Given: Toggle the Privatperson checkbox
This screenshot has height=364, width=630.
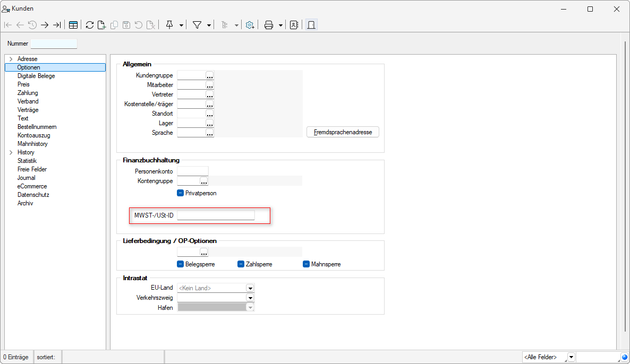Looking at the screenshot, I should 181,193.
